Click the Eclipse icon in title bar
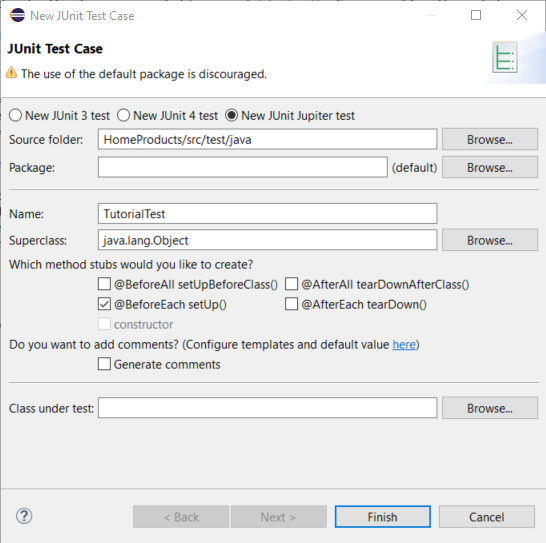Viewport: 546px width, 543px height. [17, 15]
